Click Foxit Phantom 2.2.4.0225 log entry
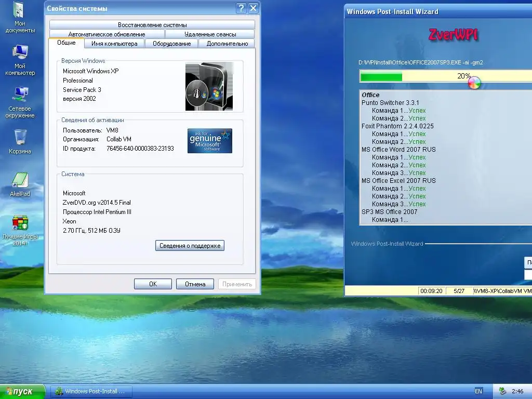This screenshot has width=532, height=399. pos(397,126)
